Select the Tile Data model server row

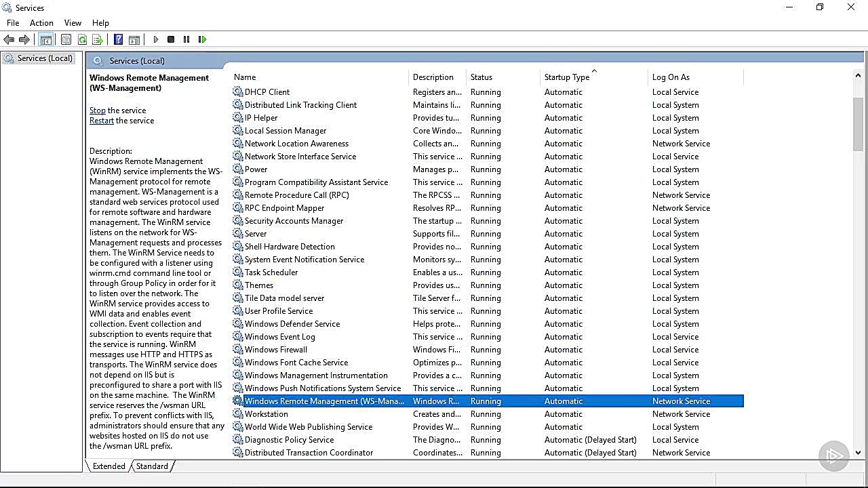[487, 298]
